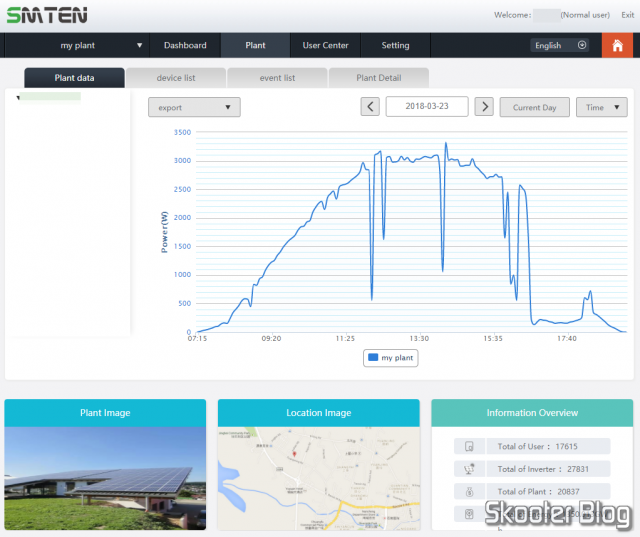Expand the export dropdown
This screenshot has width=640, height=537.
click(194, 107)
